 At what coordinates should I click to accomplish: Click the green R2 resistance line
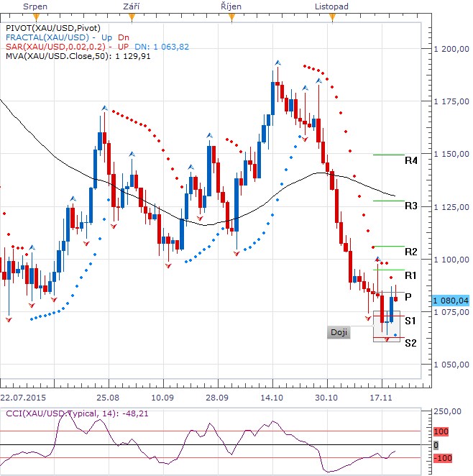[389, 246]
